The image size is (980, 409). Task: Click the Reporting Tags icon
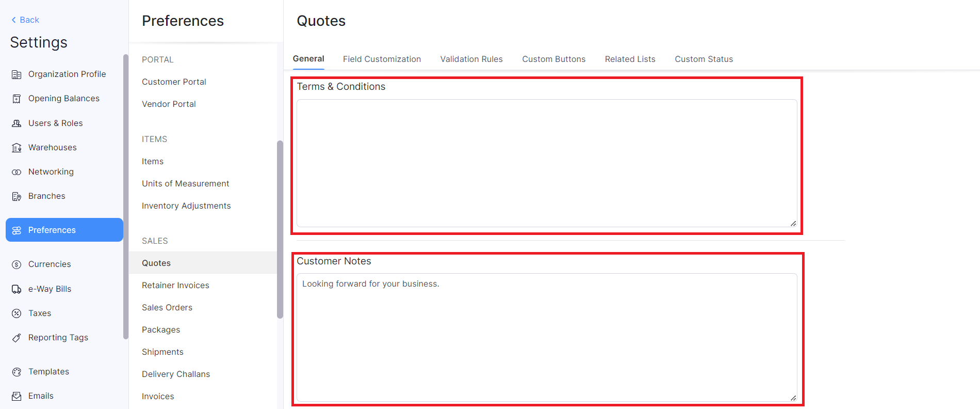pos(17,338)
